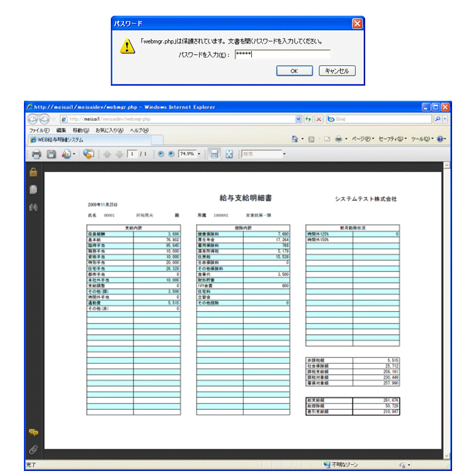Click the magnifier search button
The image size is (476, 476).
[x=438, y=119]
